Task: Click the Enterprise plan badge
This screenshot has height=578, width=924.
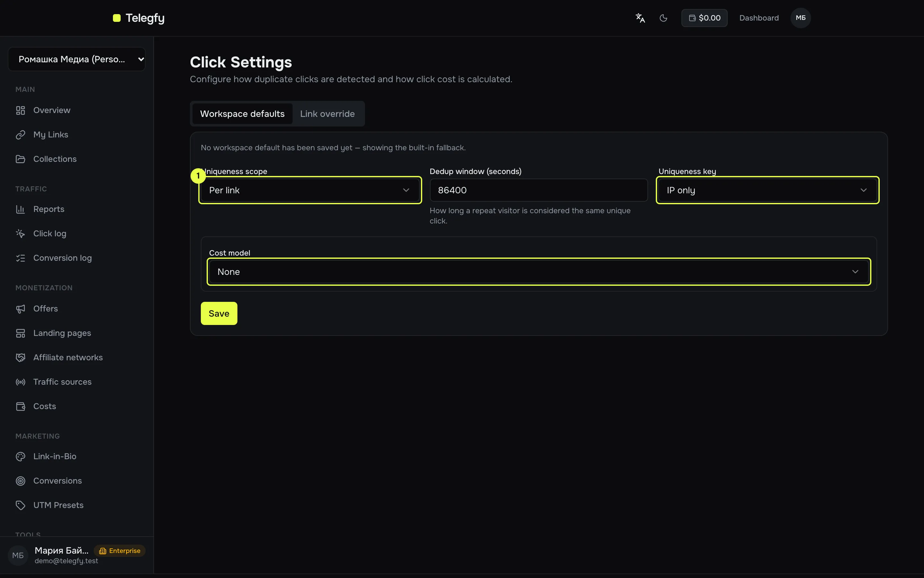Action: point(120,551)
